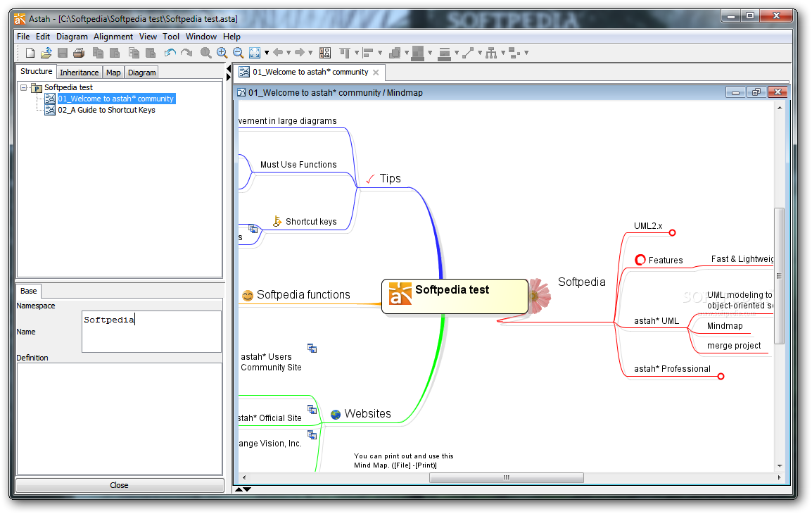Select the Base property tab
The height and width of the screenshot is (514, 812).
click(28, 292)
